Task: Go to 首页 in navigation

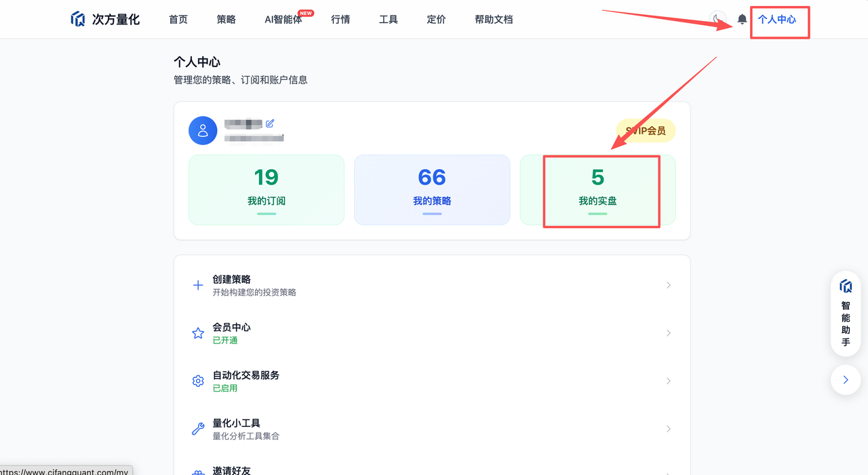Action: 178,20
